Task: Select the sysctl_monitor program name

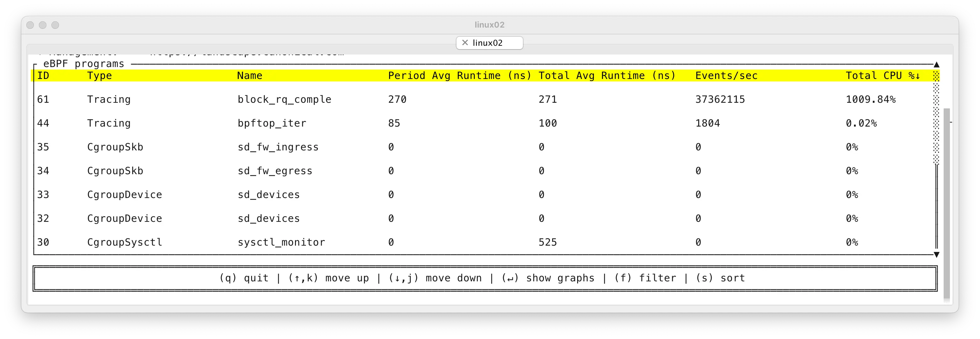Action: (281, 243)
